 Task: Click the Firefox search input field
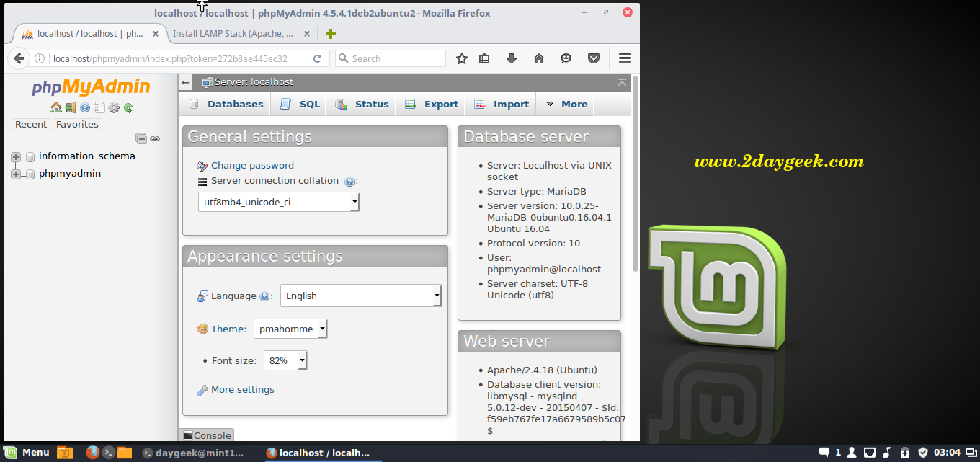point(391,58)
